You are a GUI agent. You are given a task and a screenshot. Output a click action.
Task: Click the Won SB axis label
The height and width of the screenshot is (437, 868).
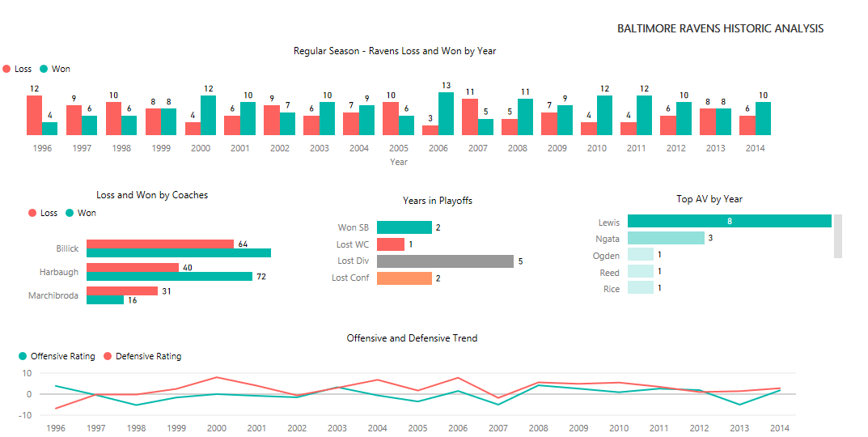pyautogui.click(x=354, y=227)
